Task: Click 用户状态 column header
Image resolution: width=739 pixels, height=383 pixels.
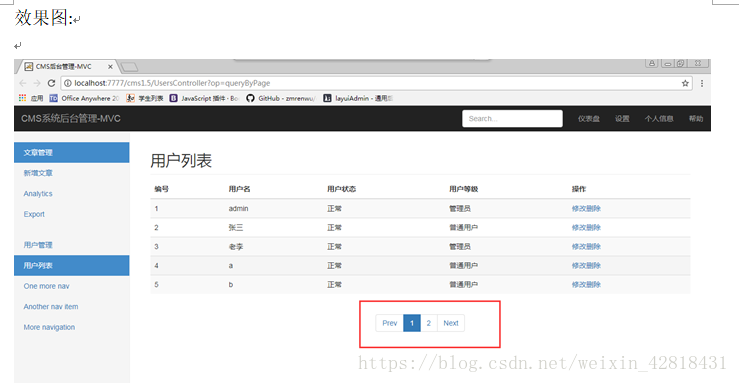Action: (342, 189)
